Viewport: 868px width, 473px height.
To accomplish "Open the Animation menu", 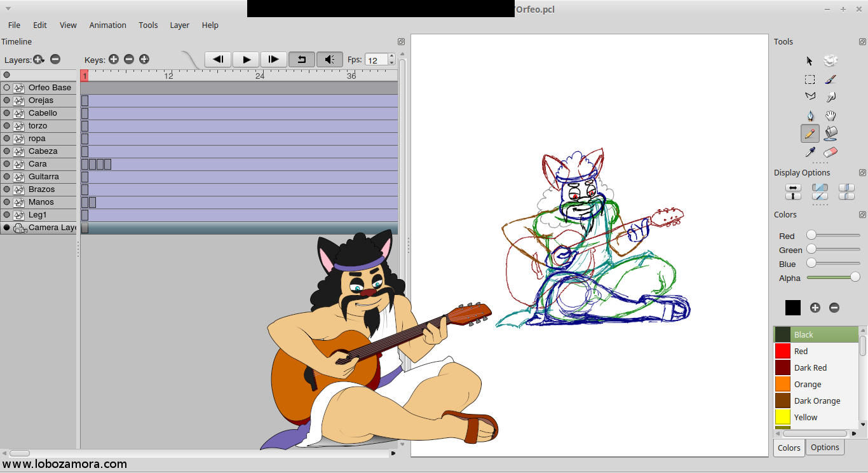I will click(x=107, y=25).
